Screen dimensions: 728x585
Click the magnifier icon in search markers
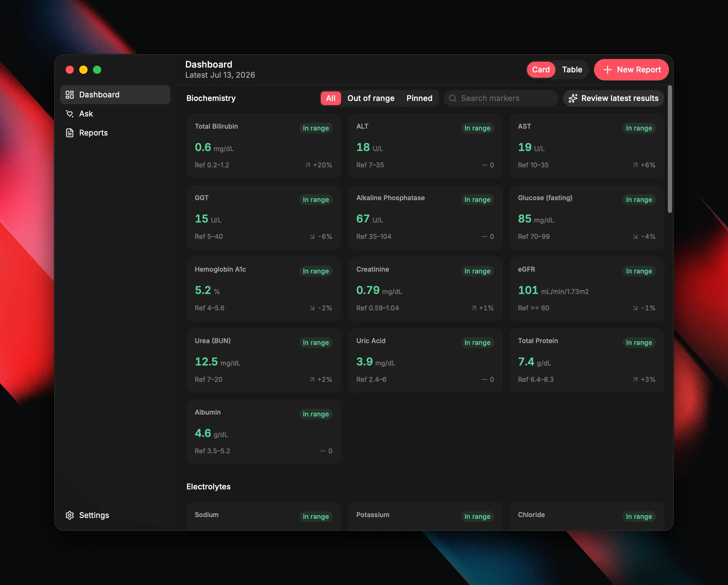point(453,98)
